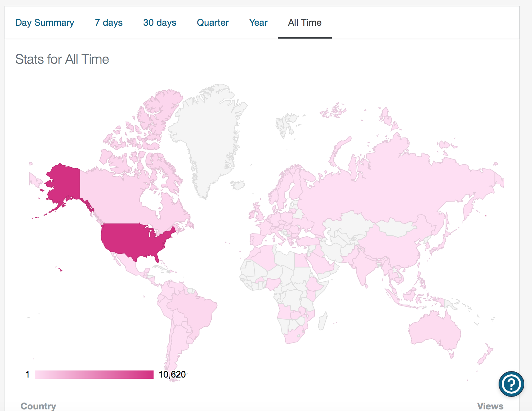Image resolution: width=532 pixels, height=411 pixels.
Task: Click the Views column header
Action: 490,406
